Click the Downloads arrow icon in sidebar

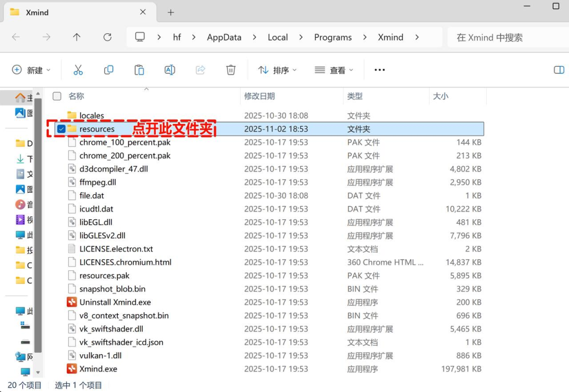21,158
